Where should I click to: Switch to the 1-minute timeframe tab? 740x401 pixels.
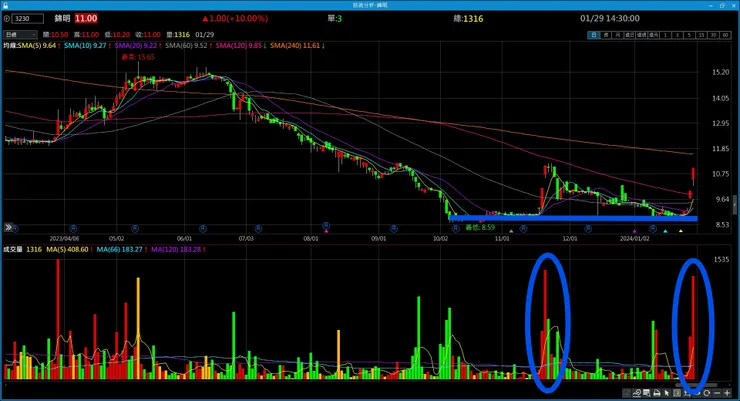click(665, 35)
